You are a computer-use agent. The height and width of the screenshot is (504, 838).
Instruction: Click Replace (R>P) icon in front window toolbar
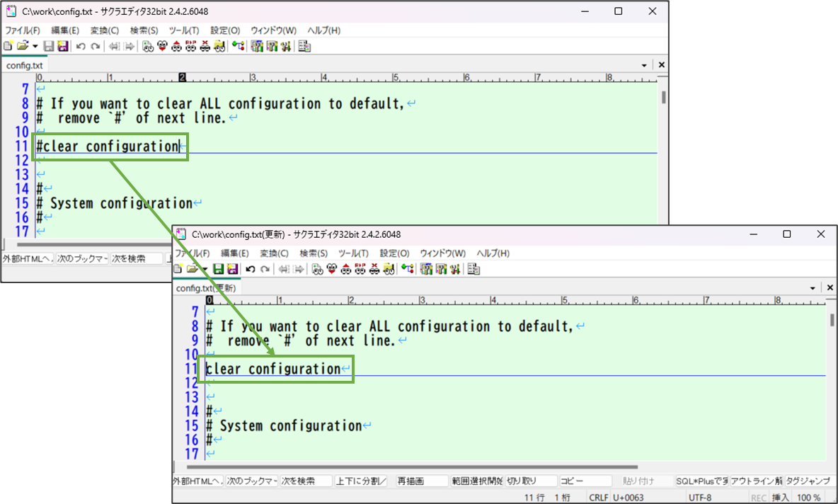[x=360, y=269]
